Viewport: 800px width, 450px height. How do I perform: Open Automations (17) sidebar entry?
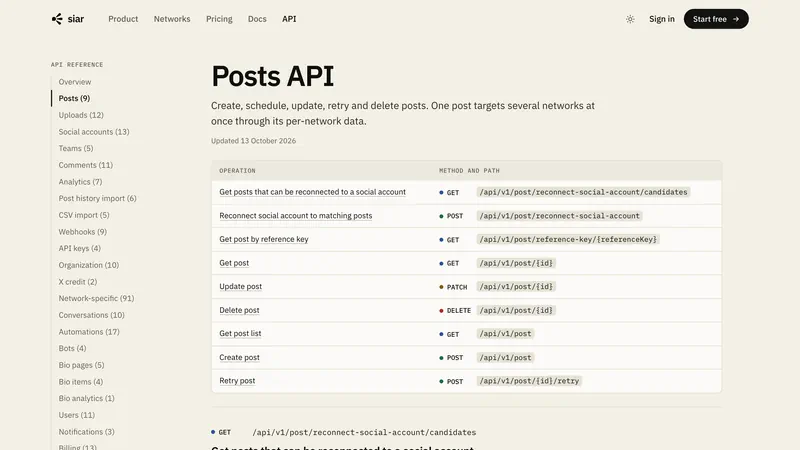89,332
